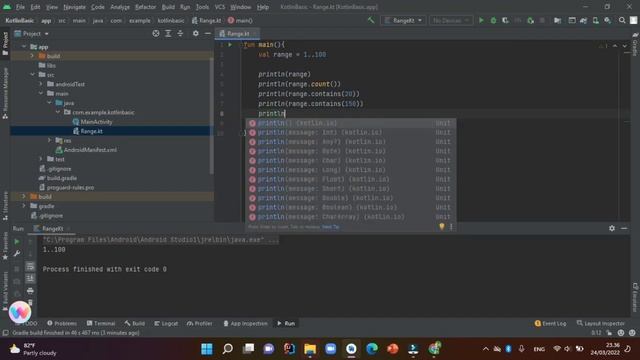Viewport: 640px width, 360px height.
Task: Select build.gradle file in tree
Action: (x=62, y=178)
